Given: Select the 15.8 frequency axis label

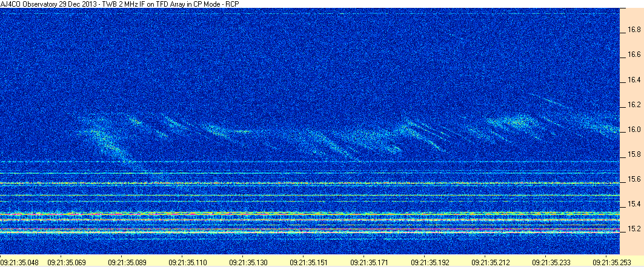Looking at the screenshot, I should pos(634,154).
